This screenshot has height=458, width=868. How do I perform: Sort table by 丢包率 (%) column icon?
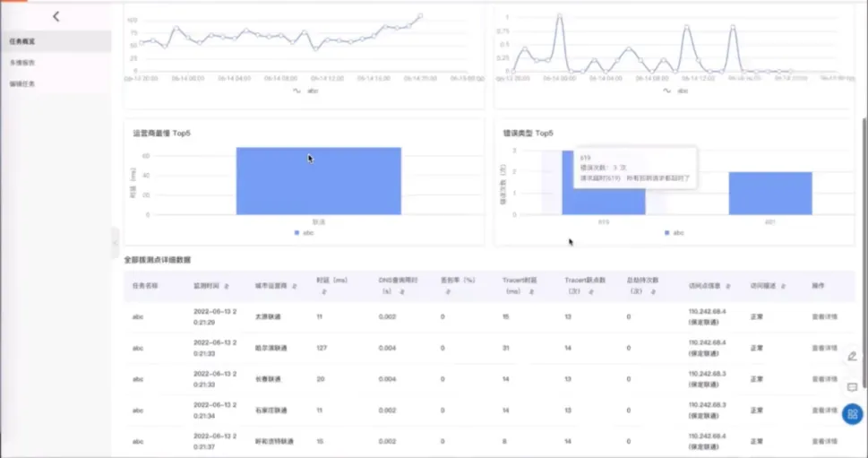click(449, 291)
